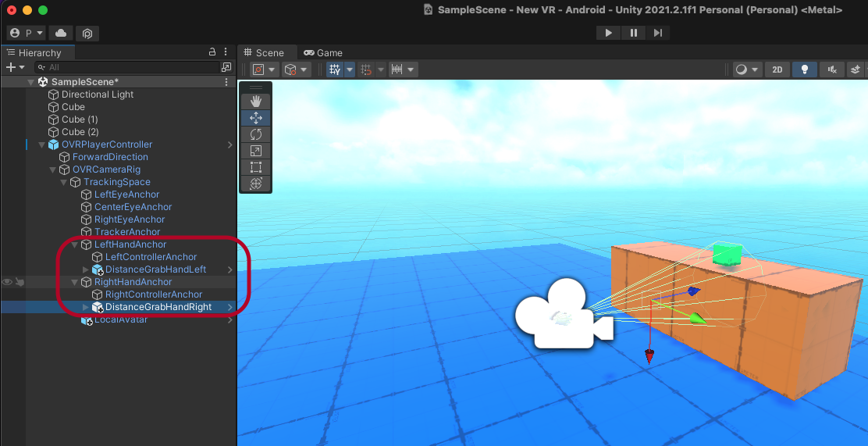Expand DistanceGrabHandLeft tree arrow
Viewport: 868px width, 446px height.
pyautogui.click(x=86, y=269)
